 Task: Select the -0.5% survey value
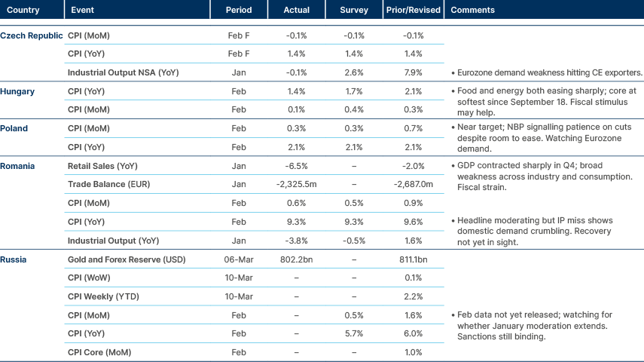pyautogui.click(x=353, y=241)
